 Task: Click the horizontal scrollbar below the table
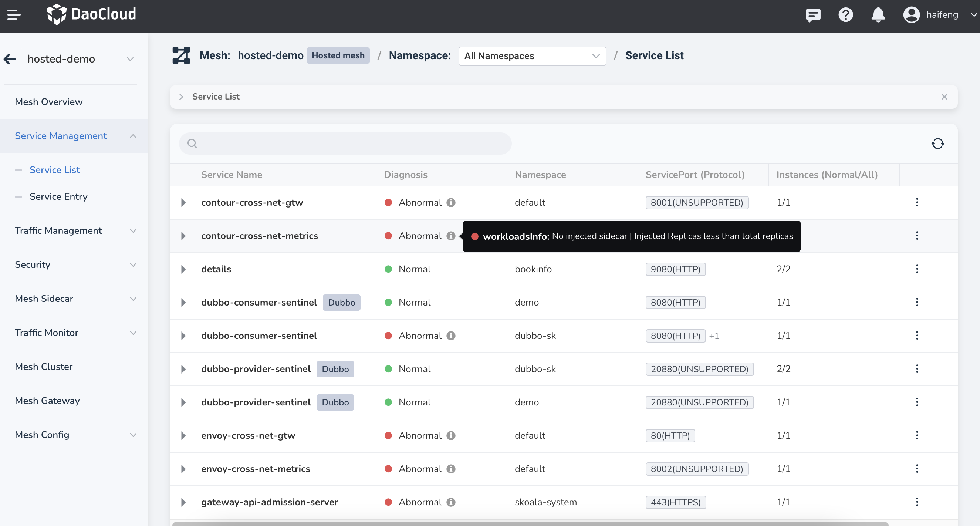pyautogui.click(x=530, y=524)
